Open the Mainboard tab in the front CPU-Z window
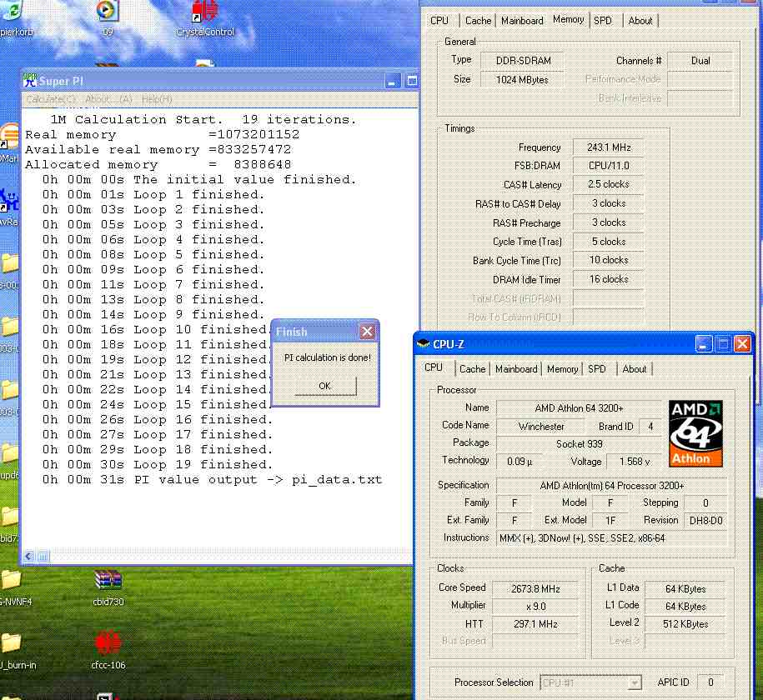The height and width of the screenshot is (700, 763). point(516,368)
